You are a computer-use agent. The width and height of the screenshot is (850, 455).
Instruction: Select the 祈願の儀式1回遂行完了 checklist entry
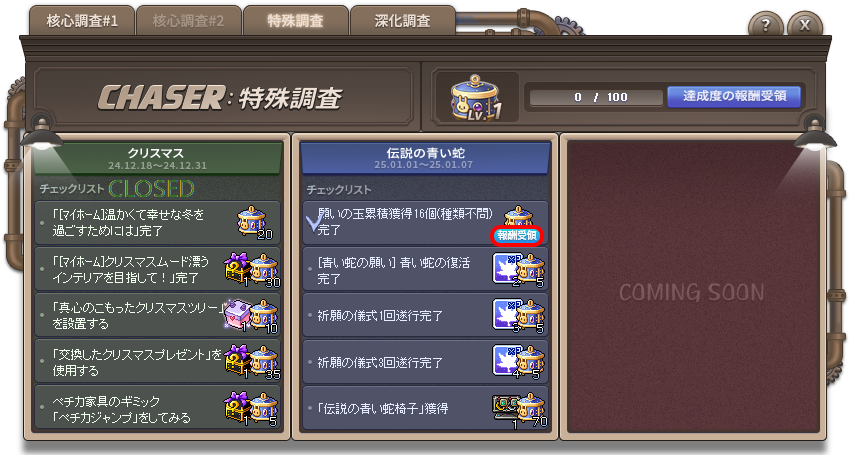point(426,315)
